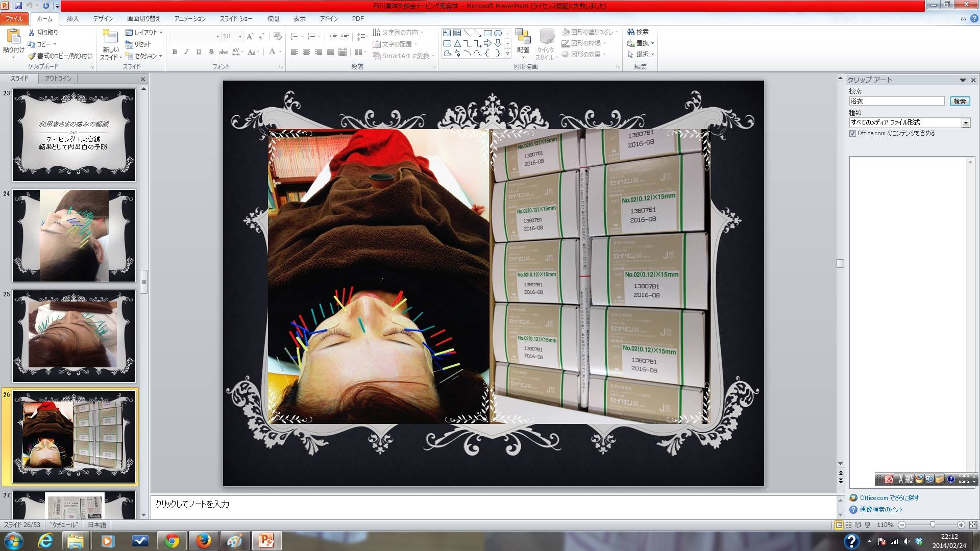
Task: Click the fit-slide-to-window icon
Action: [973, 525]
